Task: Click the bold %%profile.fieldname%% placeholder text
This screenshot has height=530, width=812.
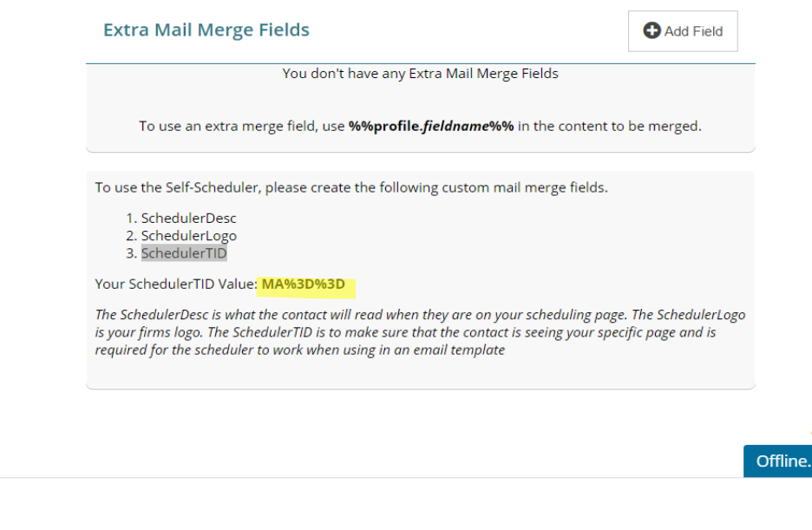Action: [x=431, y=126]
